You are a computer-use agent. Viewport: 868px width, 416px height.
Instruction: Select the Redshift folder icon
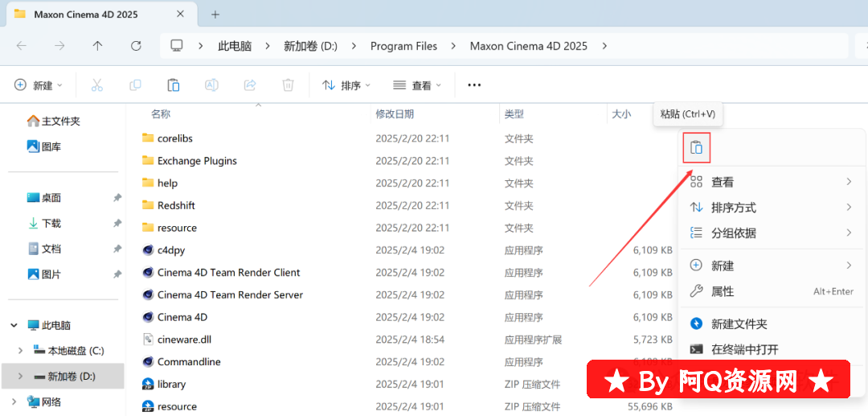click(148, 205)
